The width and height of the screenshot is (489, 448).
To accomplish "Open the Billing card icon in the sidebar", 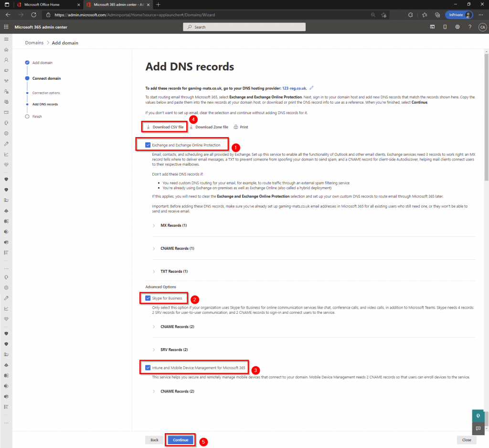I will pyautogui.click(x=6, y=112).
